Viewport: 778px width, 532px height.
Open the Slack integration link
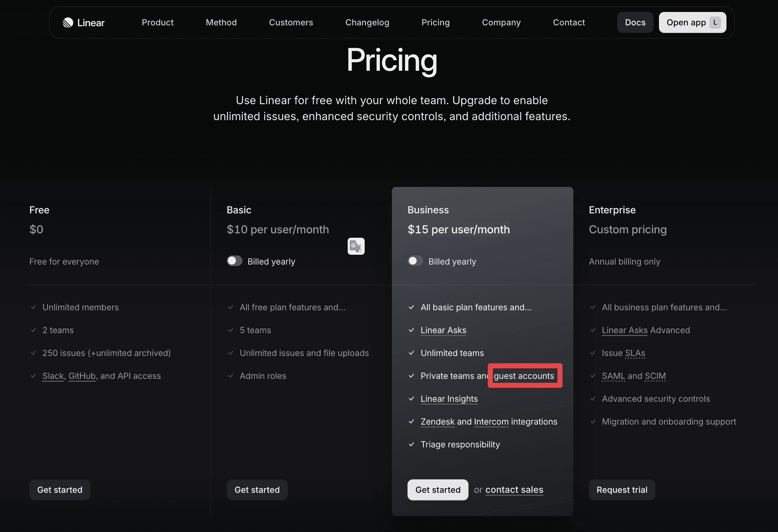[53, 376]
